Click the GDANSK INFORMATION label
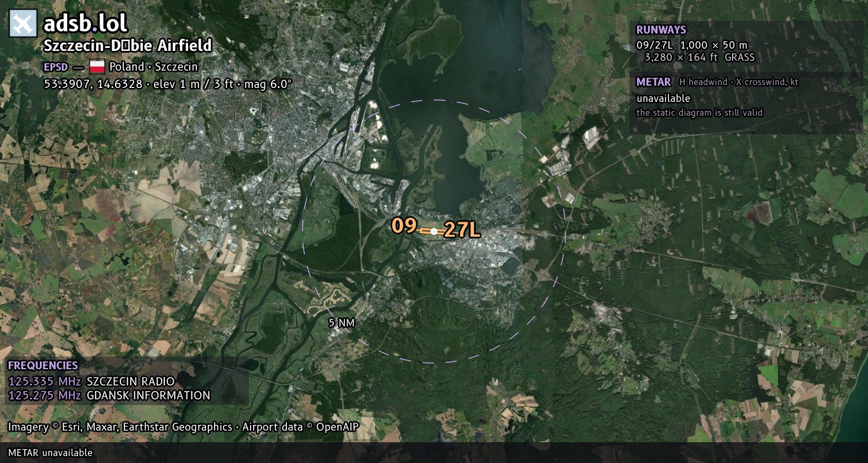The height and width of the screenshot is (463, 868). click(148, 395)
